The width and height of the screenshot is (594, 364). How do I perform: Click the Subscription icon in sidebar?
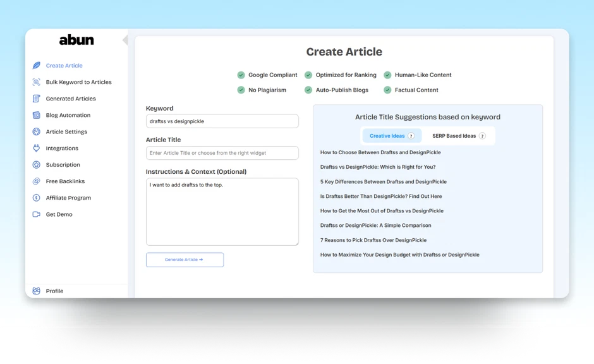tap(37, 165)
